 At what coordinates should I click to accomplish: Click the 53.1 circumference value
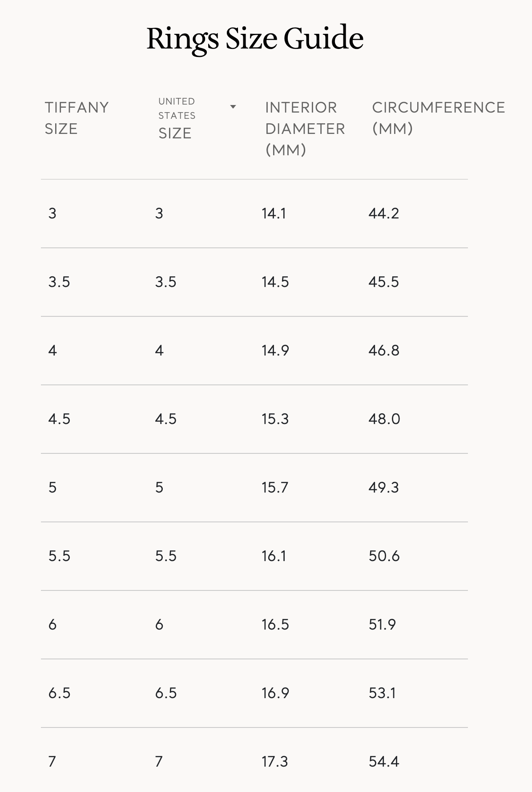coord(382,693)
